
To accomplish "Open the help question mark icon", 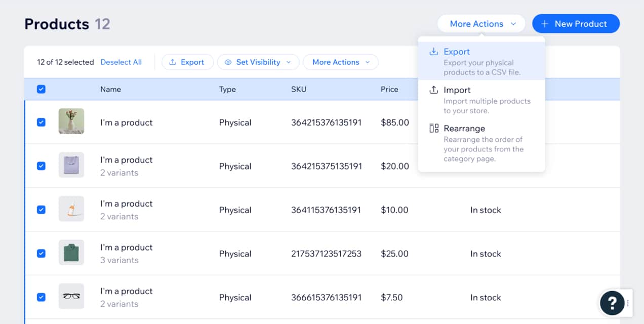I will pyautogui.click(x=613, y=303).
